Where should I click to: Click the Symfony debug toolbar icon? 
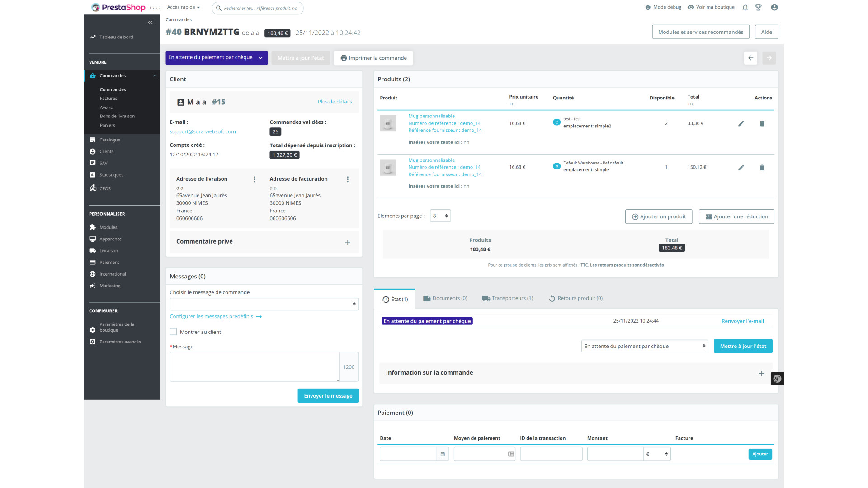tap(777, 379)
